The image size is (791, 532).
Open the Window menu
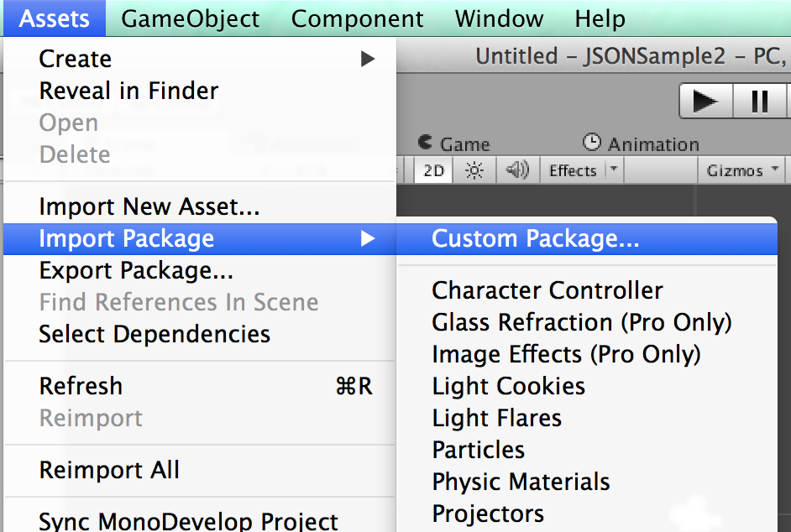pyautogui.click(x=499, y=18)
